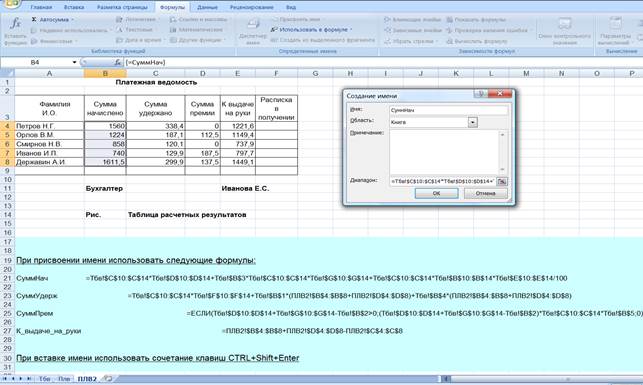643x385 pixels.
Task: Select column A header
Action: click(x=49, y=73)
